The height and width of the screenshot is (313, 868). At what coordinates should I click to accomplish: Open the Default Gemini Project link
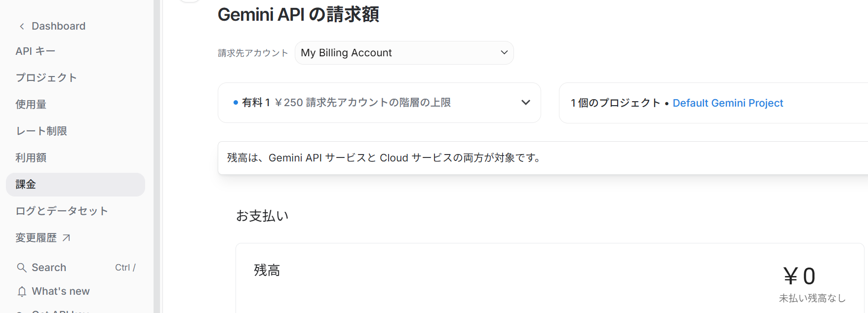(727, 103)
